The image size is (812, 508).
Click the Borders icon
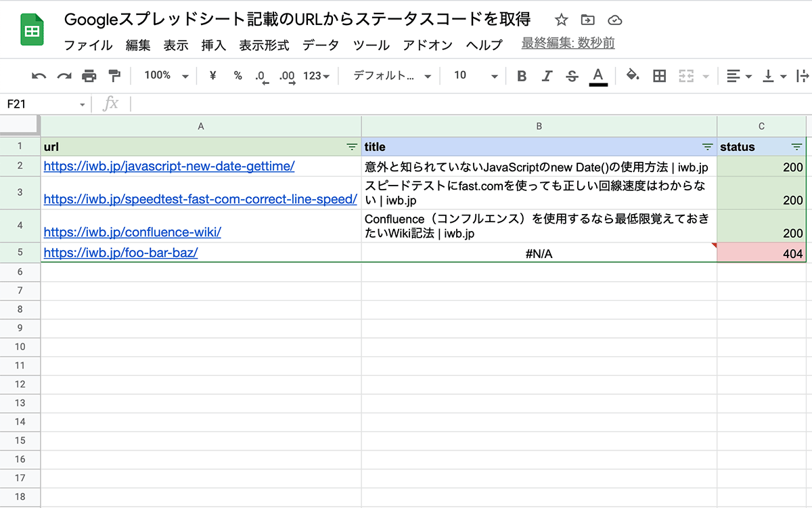coord(659,76)
